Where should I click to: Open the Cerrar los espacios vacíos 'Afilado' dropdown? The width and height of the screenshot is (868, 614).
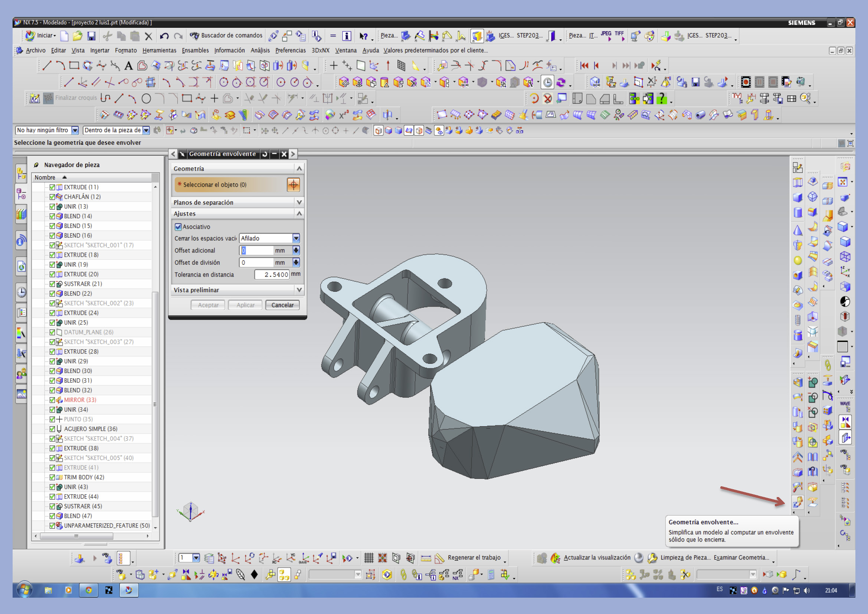(296, 238)
